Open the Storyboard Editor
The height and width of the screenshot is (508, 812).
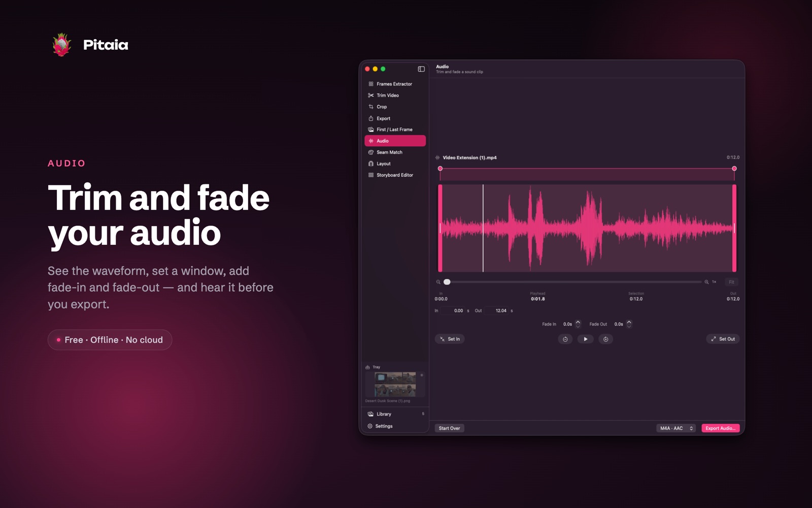(x=395, y=175)
